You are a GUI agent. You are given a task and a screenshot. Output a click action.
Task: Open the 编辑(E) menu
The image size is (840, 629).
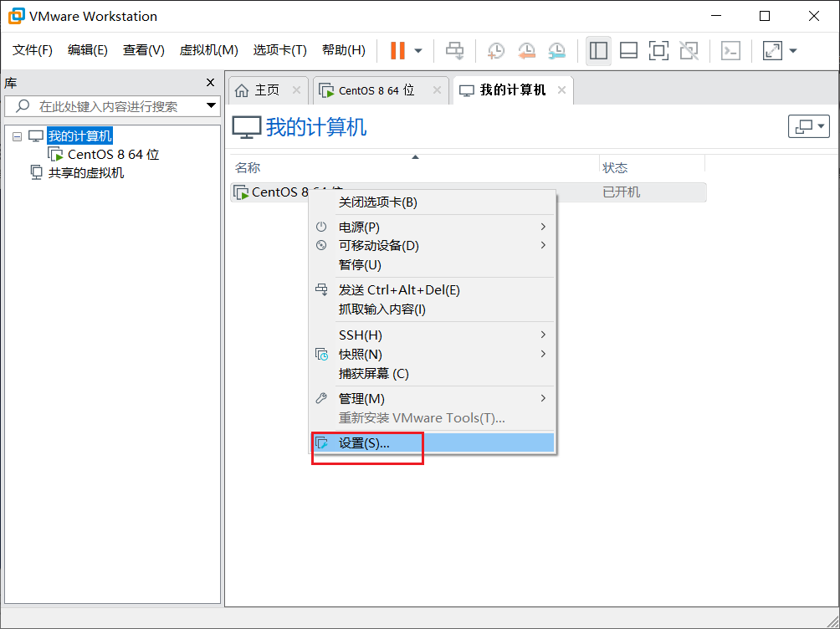[87, 50]
